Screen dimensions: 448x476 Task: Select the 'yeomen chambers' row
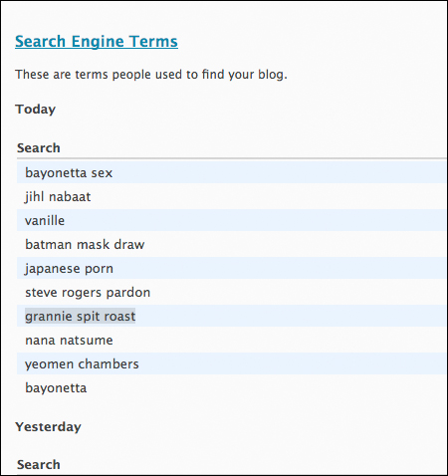(x=231, y=363)
